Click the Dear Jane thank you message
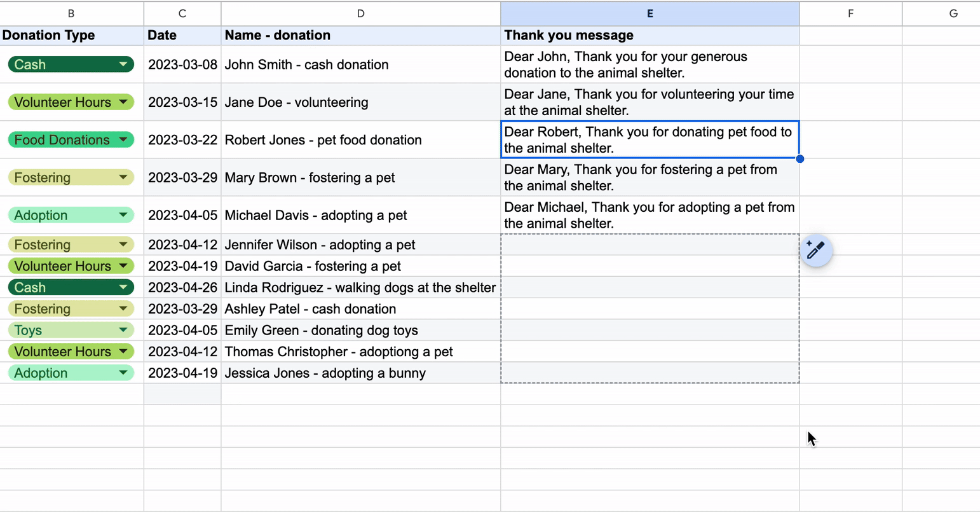The height and width of the screenshot is (512, 980). point(650,102)
